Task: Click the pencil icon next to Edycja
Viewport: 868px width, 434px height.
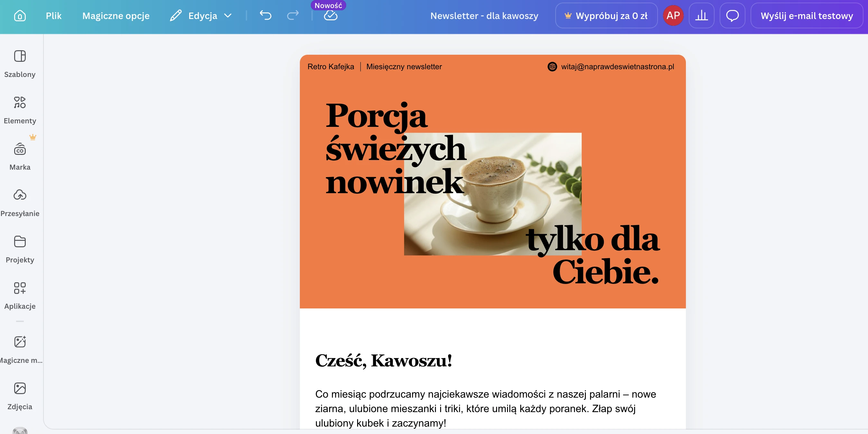Action: 176,15
